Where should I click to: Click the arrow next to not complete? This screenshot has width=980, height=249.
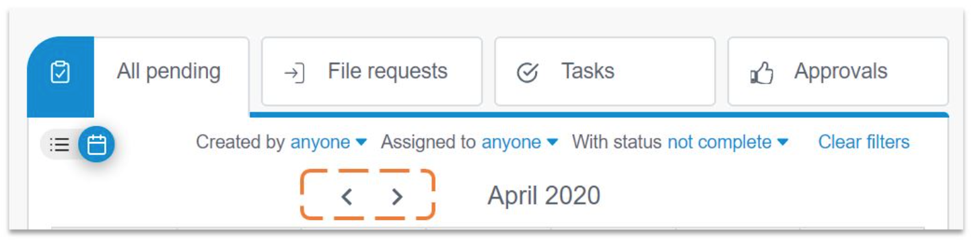782,143
